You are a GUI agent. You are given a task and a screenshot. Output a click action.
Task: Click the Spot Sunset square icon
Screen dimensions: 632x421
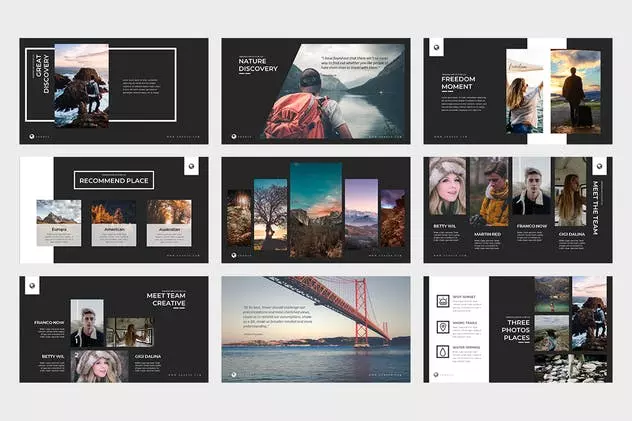click(x=443, y=301)
